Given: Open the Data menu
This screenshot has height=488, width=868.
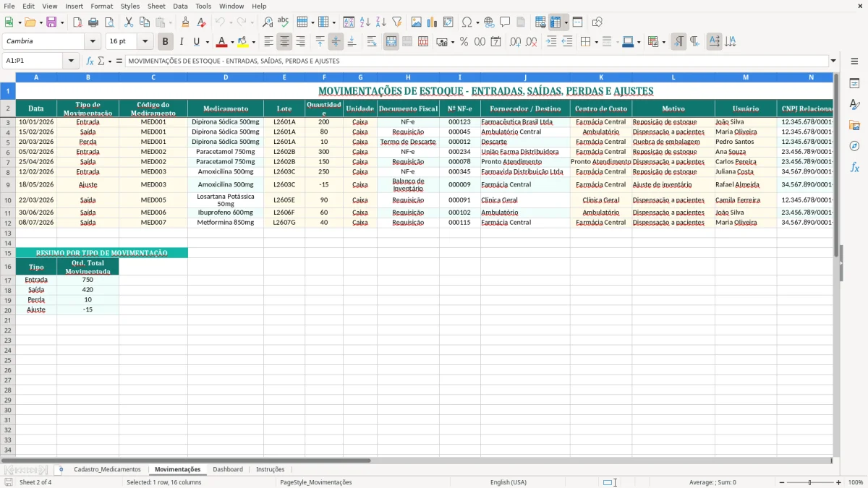Looking at the screenshot, I should pyautogui.click(x=180, y=6).
